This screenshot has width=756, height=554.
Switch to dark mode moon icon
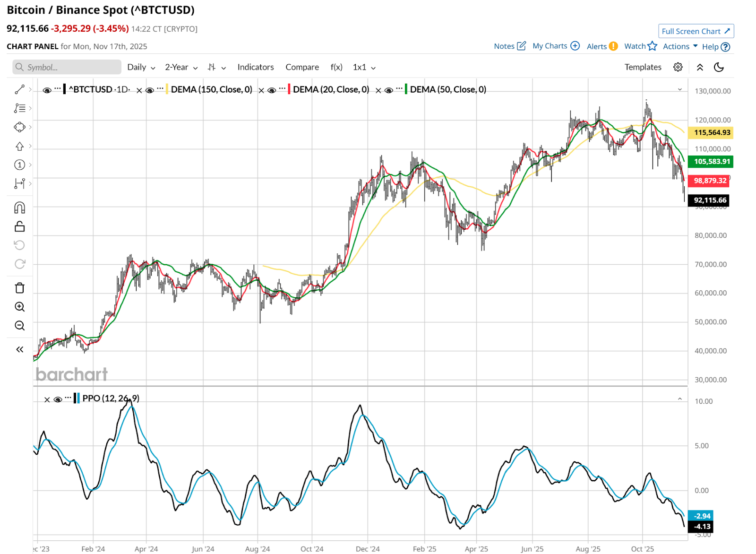click(719, 67)
